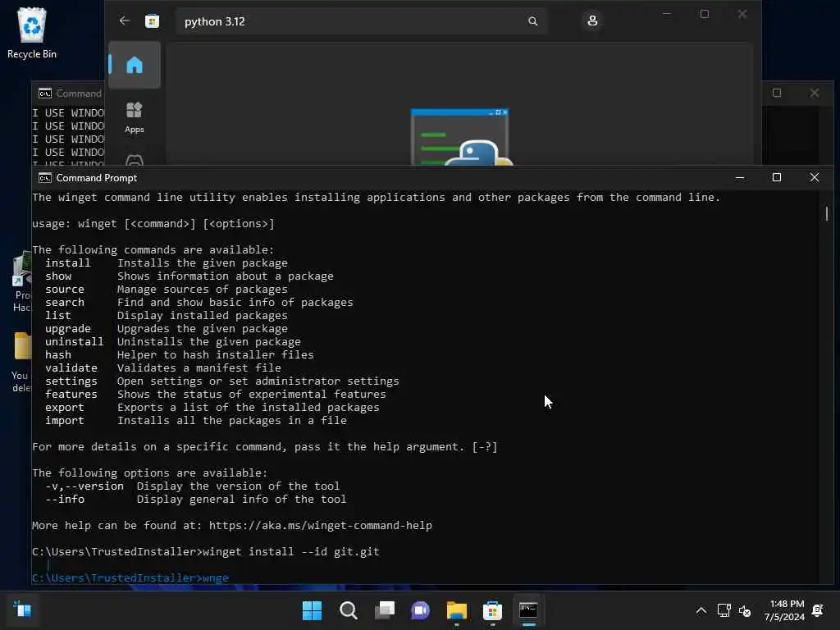Maximize the Microsoft Store window
The height and width of the screenshot is (630, 840).
coord(705,15)
